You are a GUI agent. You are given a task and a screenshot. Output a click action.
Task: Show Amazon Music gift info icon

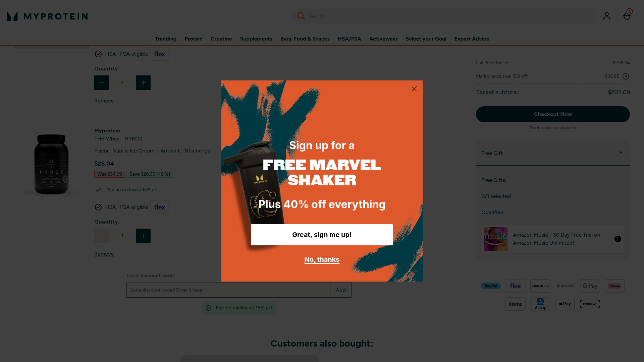click(x=618, y=239)
